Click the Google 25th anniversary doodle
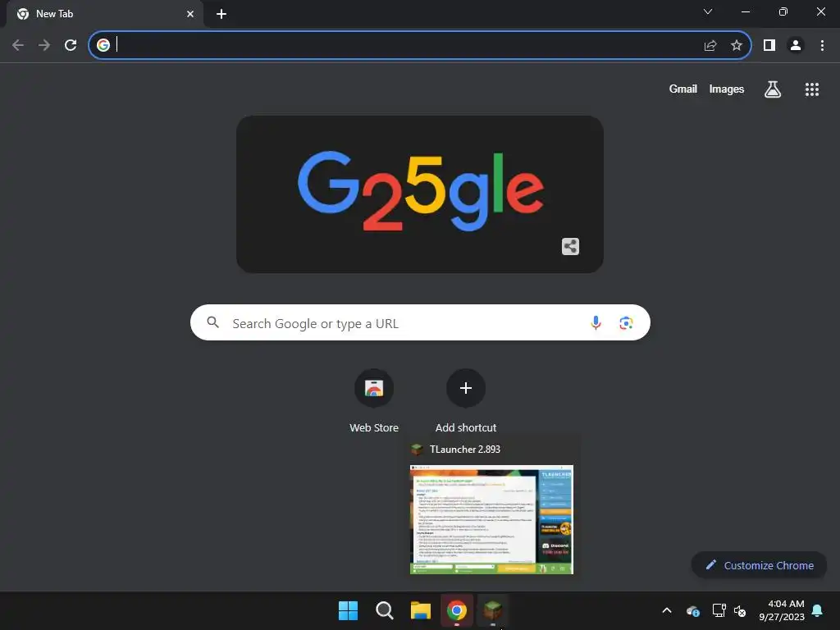Screen dimensions: 840x630 (420, 194)
